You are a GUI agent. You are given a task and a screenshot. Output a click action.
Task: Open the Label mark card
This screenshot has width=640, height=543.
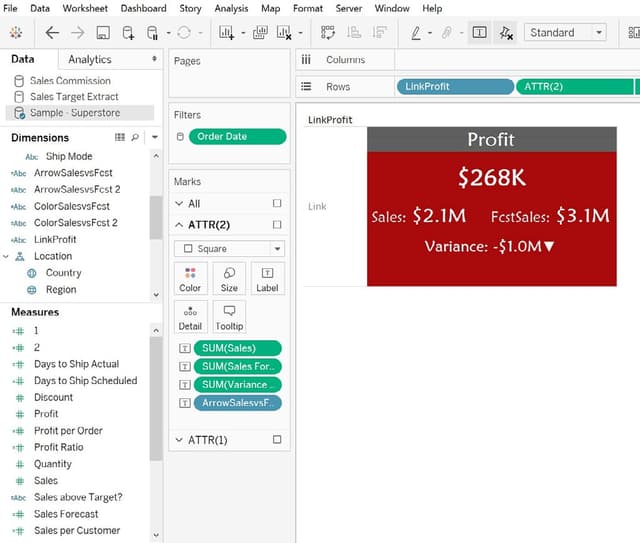[x=267, y=278]
